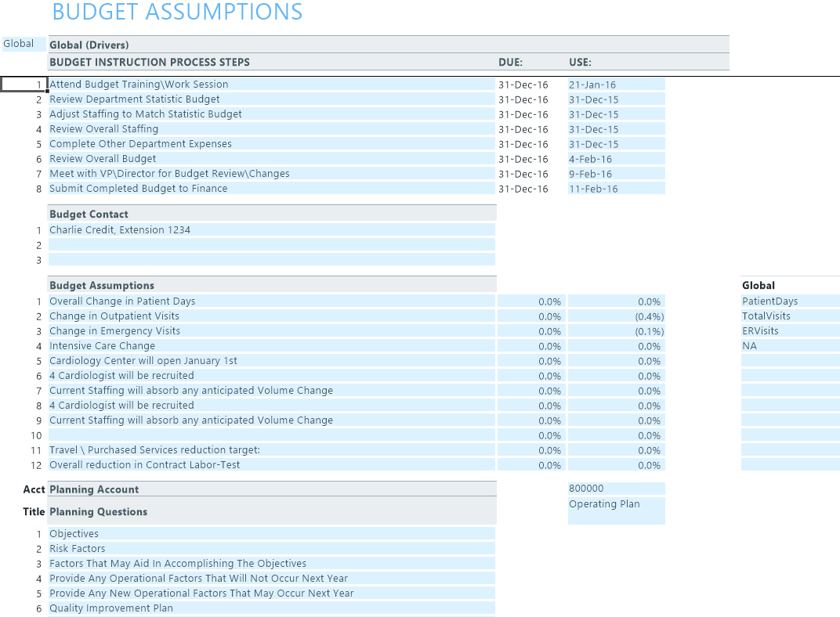Image resolution: width=840 pixels, height=617 pixels.
Task: Click the 'Global' label cell at top left
Action: tap(19, 44)
